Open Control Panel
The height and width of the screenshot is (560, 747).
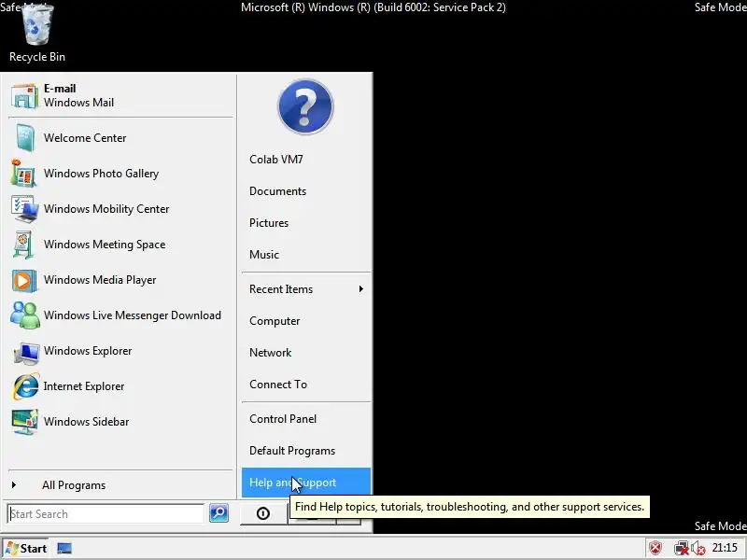pos(283,419)
